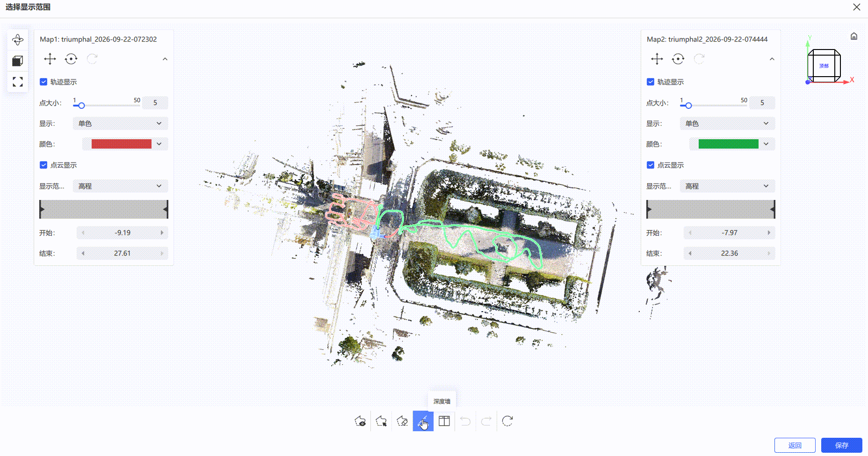Select the move tool for Map1
Image resolution: width=868 pixels, height=456 pixels.
(50, 59)
